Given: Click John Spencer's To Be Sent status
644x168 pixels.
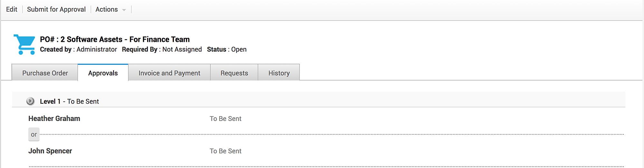Looking at the screenshot, I should [x=225, y=151].
